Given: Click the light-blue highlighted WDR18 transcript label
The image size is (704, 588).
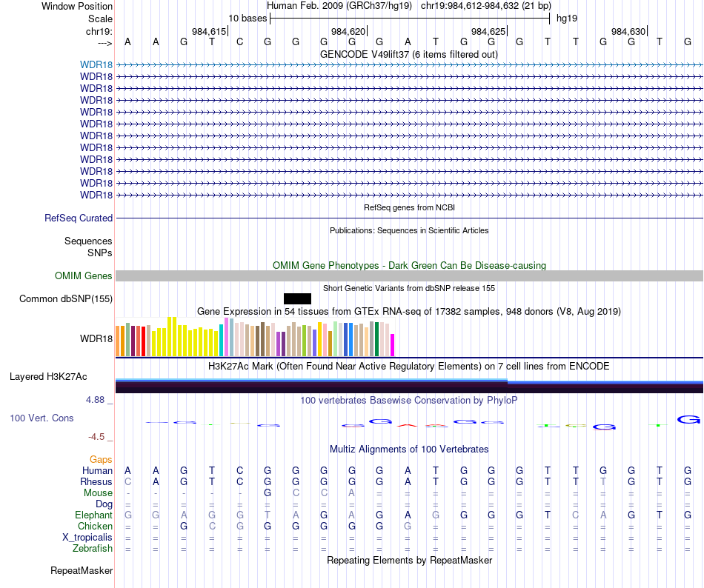Looking at the screenshot, I should [96, 65].
